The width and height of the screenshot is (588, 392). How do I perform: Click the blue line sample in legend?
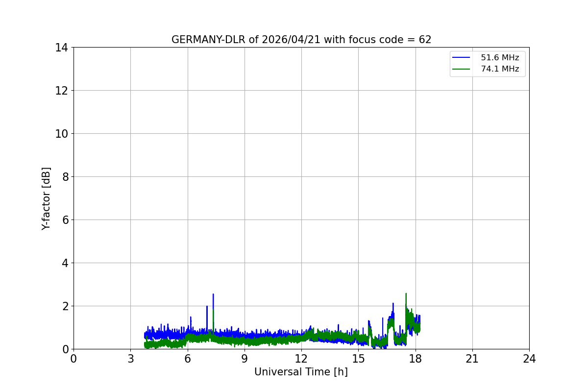pos(462,58)
